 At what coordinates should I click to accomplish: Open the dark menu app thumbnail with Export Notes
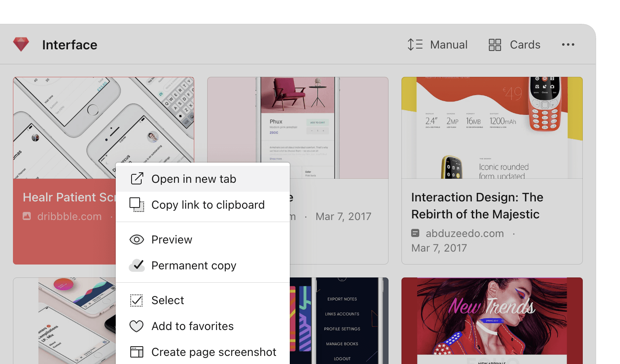pyautogui.click(x=339, y=321)
